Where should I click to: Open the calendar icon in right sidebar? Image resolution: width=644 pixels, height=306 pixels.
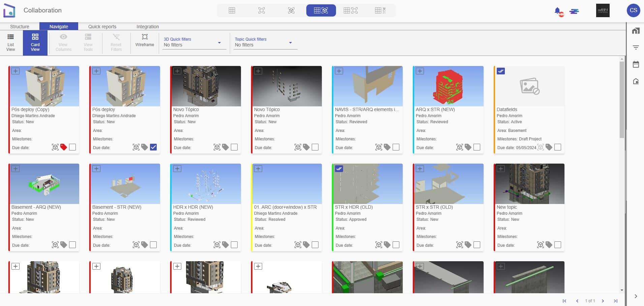tap(636, 64)
